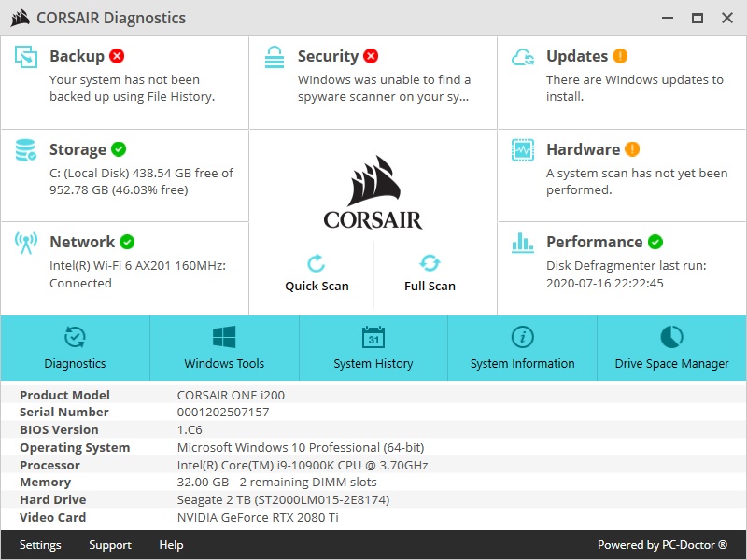Click Hard Drive value 'Seagate 2 TB'
Screen dimensions: 747x560
pos(283,500)
